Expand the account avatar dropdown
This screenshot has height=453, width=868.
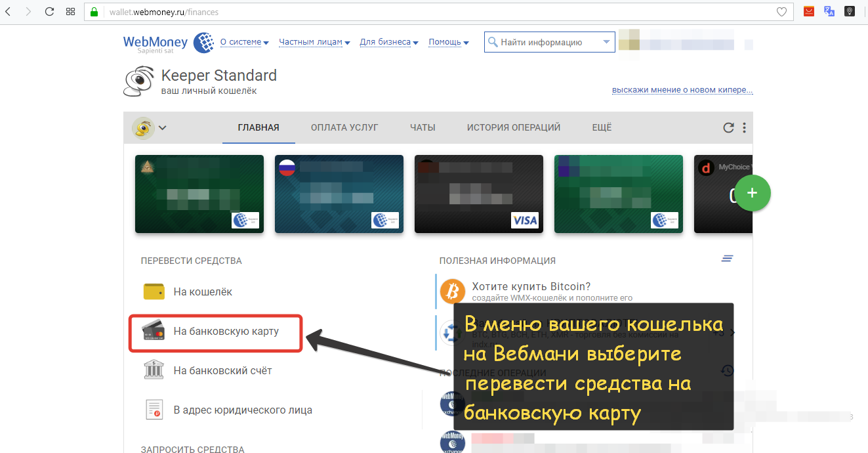tap(150, 127)
